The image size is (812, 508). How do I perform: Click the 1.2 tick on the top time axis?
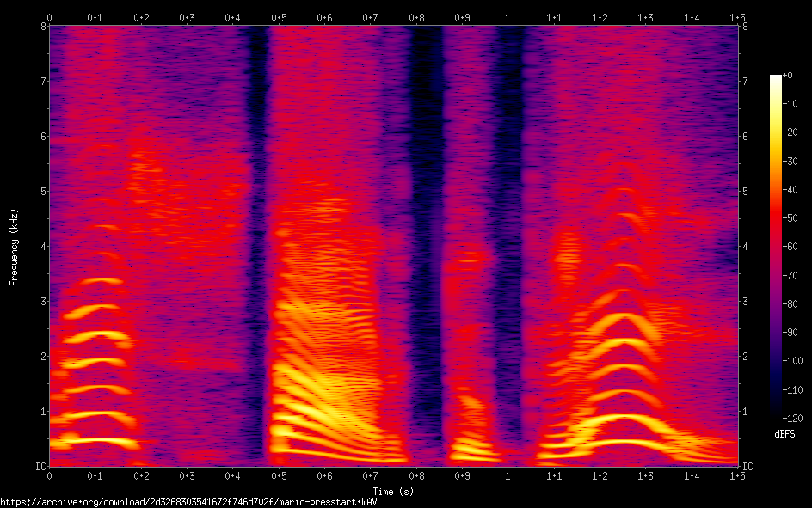600,17
